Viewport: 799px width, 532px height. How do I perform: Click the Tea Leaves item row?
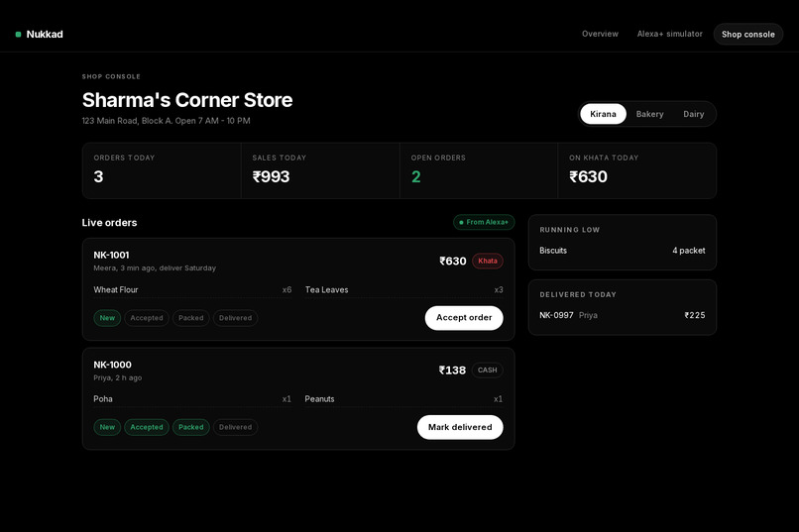[x=403, y=289]
